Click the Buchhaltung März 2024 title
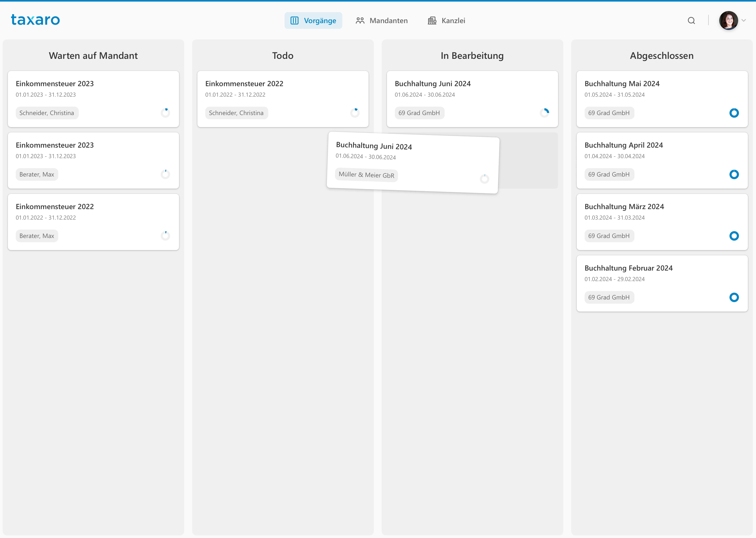Image resolution: width=756 pixels, height=538 pixels. coord(624,206)
